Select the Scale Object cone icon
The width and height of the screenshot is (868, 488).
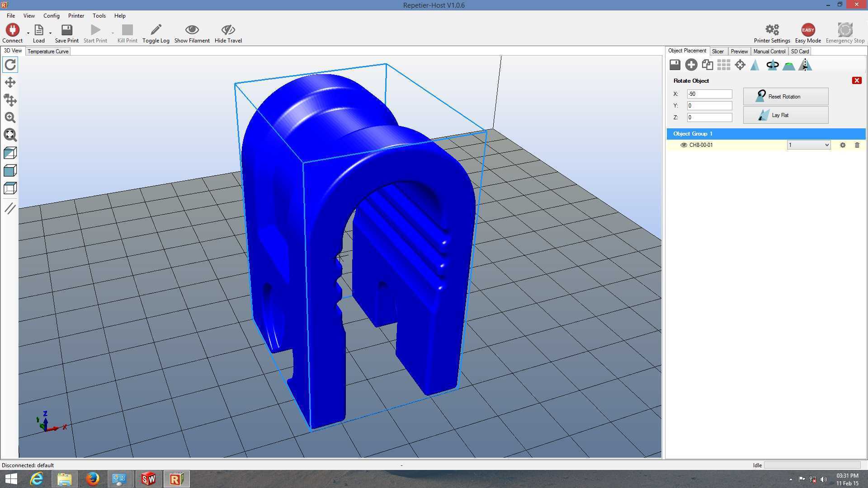755,65
